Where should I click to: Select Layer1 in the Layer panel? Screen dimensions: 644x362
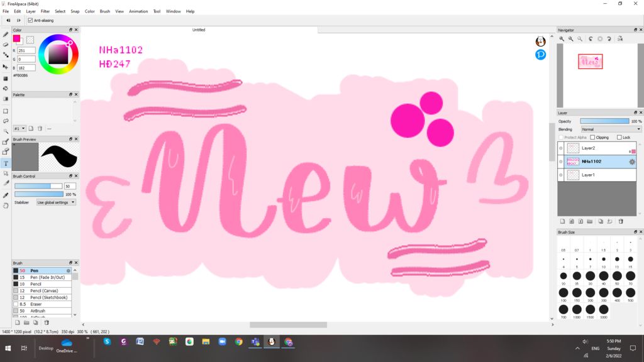click(597, 175)
